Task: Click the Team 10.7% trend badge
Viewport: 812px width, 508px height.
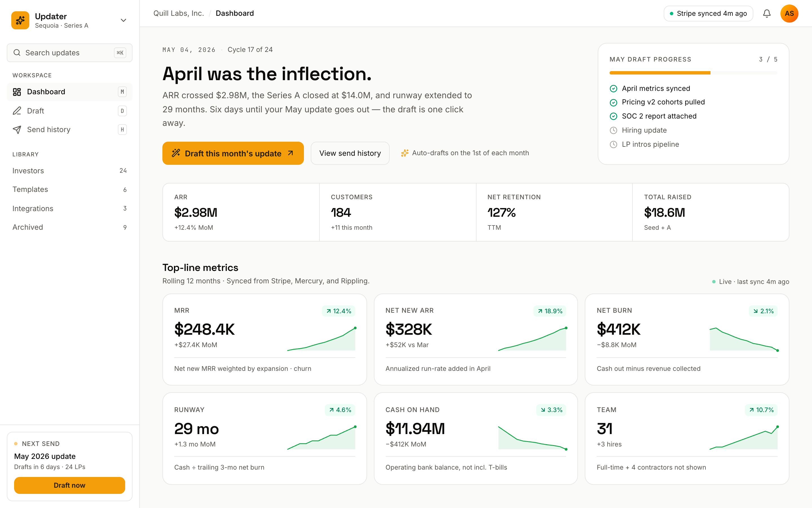Action: 761,410
